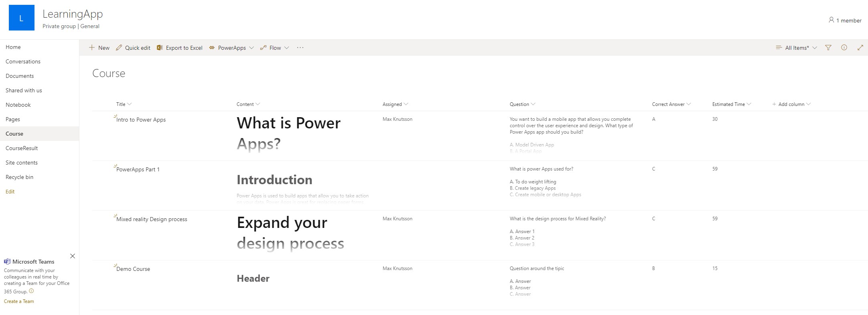Open the more commands ellipsis
The image size is (868, 315).
tap(300, 47)
